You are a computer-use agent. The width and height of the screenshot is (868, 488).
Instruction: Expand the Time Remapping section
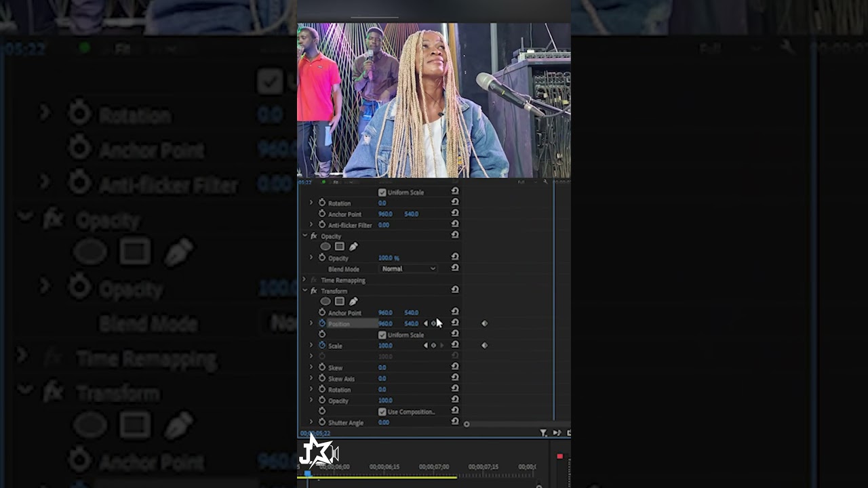coord(304,280)
